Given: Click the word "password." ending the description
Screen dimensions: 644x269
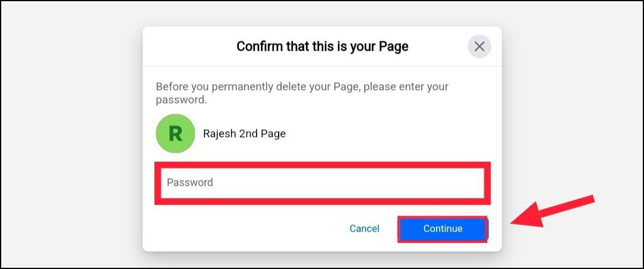Looking at the screenshot, I should pos(181,100).
